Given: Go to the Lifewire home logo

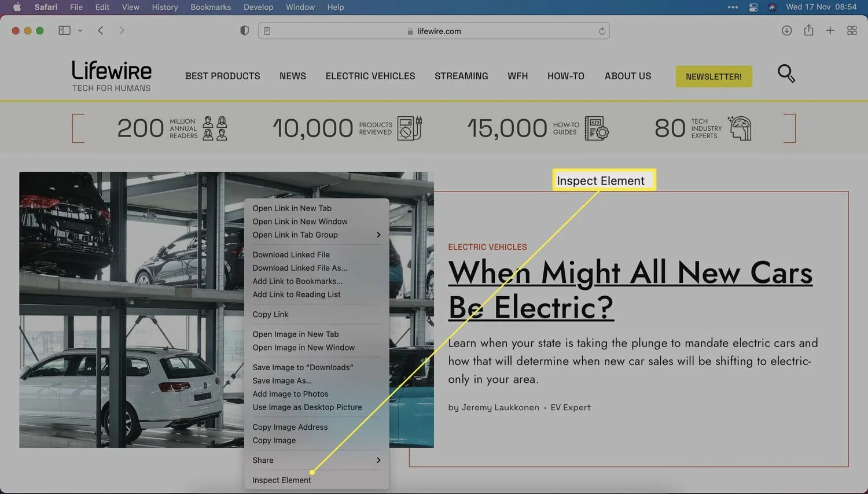Looking at the screenshot, I should pos(112,76).
